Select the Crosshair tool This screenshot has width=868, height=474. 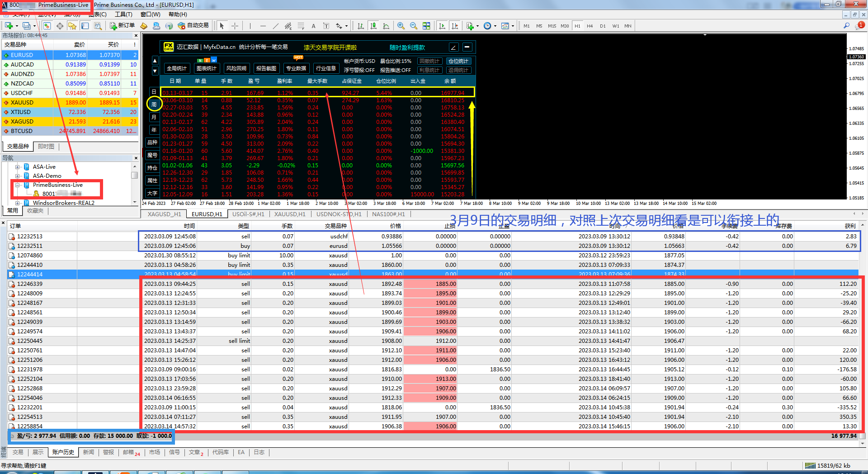(235, 26)
